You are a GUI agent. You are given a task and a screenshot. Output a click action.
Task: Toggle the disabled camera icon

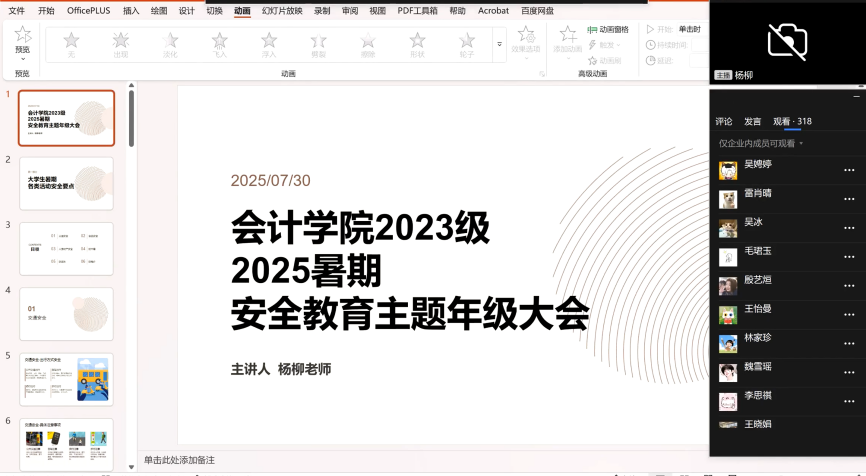tap(787, 40)
